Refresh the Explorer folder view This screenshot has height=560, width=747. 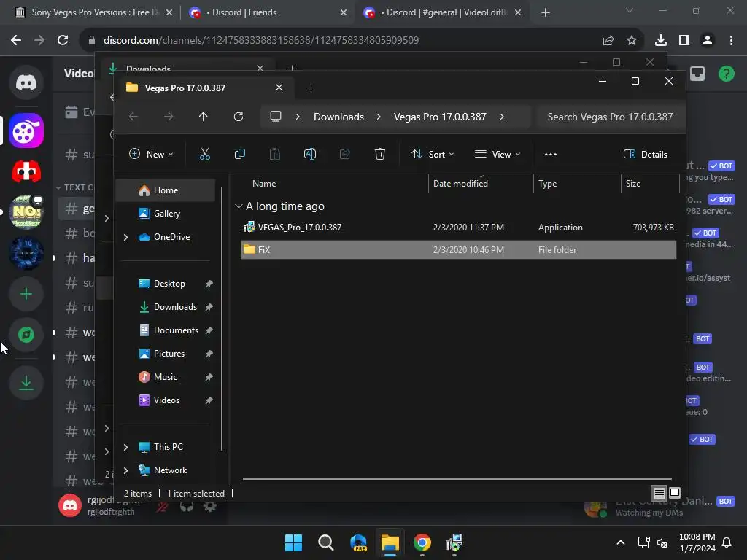click(239, 117)
